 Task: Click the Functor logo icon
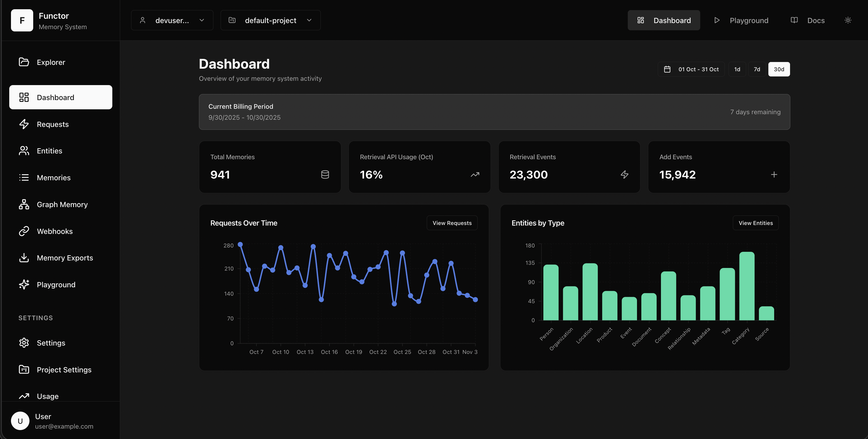click(22, 20)
